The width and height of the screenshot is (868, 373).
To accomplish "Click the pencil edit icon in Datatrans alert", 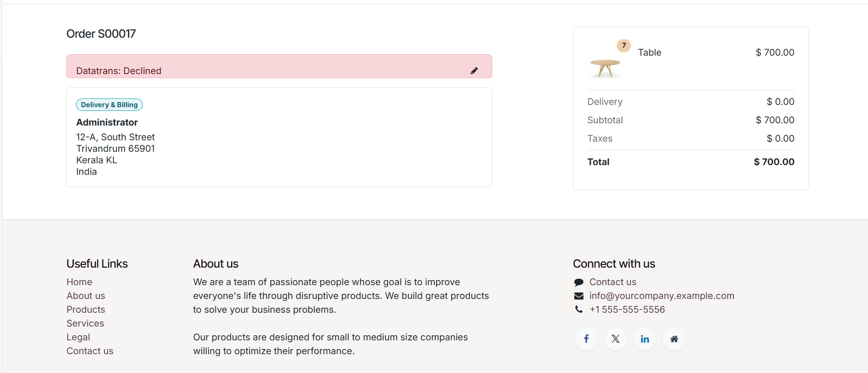I will pos(474,70).
